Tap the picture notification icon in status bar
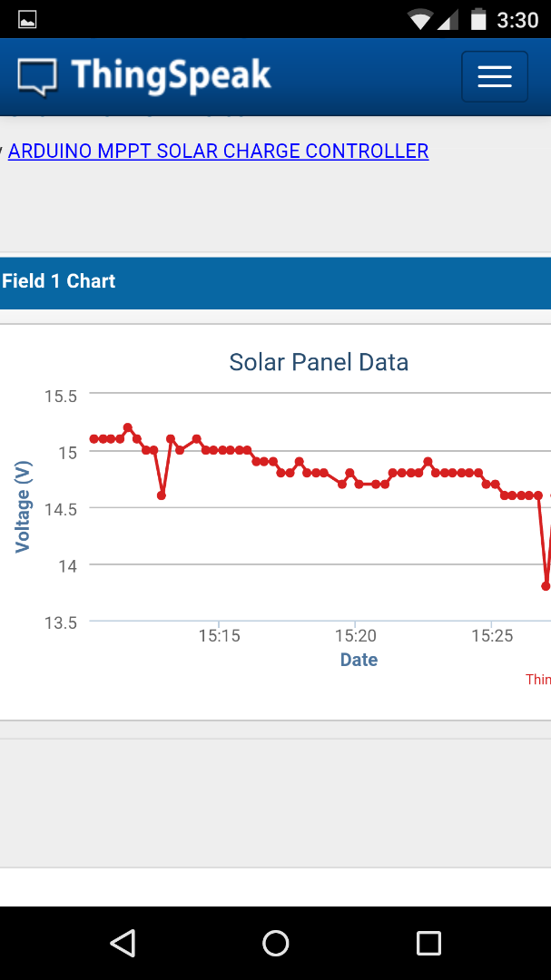The width and height of the screenshot is (551, 980). tap(27, 19)
